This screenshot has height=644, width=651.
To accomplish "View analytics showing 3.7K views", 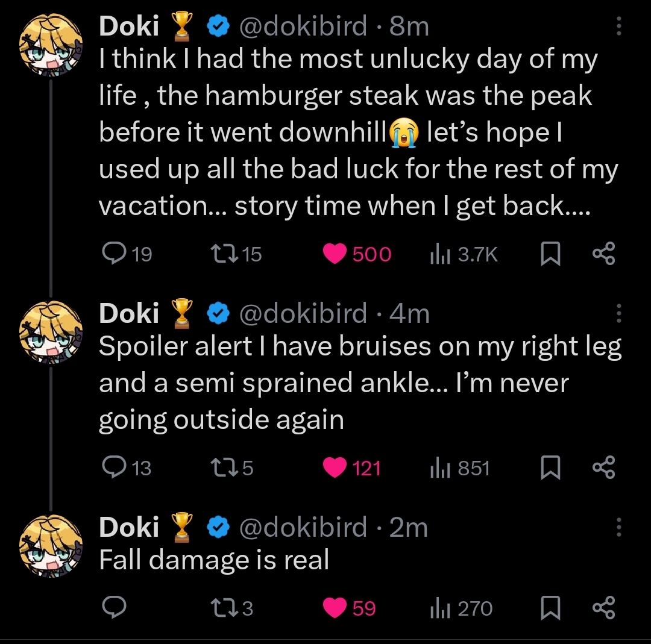I will tap(437, 254).
